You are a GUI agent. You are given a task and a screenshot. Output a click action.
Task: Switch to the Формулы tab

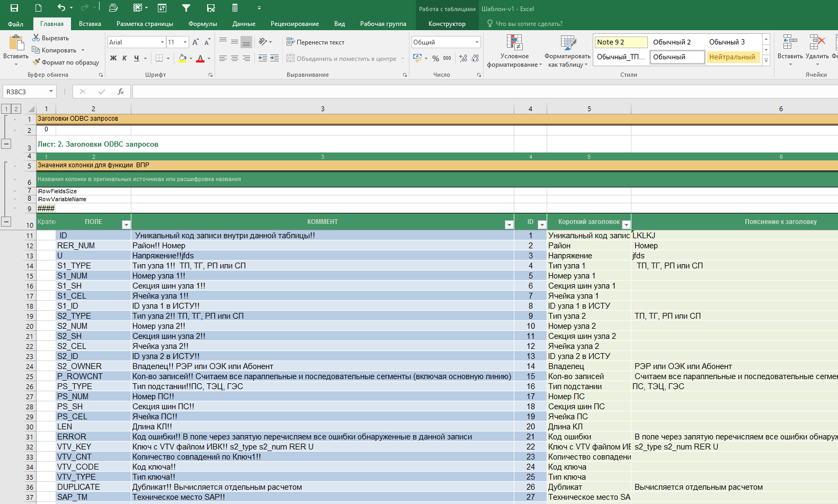[x=203, y=24]
